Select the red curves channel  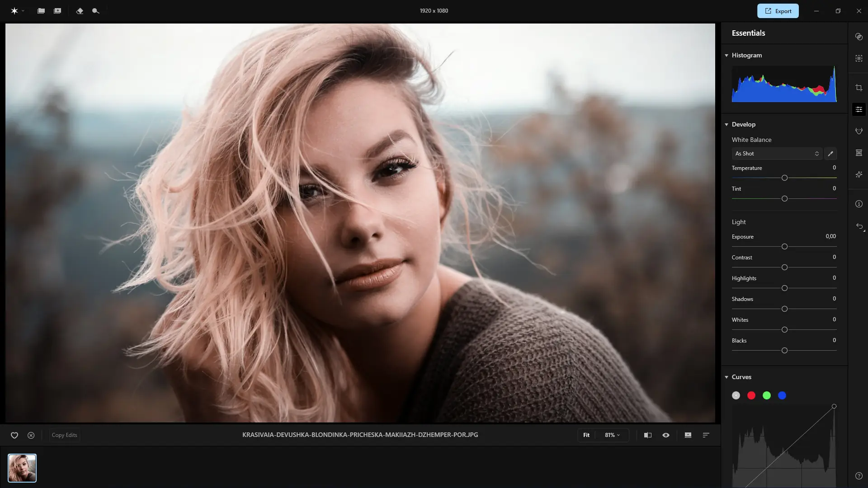pyautogui.click(x=751, y=395)
